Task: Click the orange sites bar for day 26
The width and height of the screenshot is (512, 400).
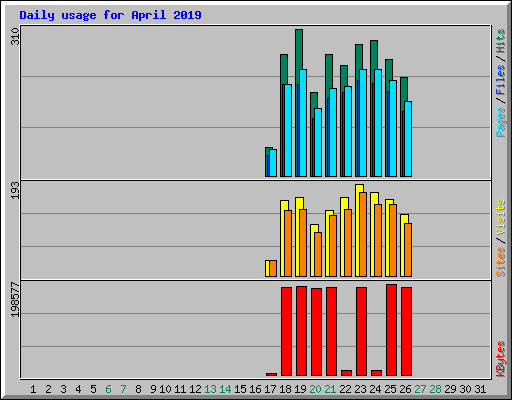Action: click(x=408, y=250)
